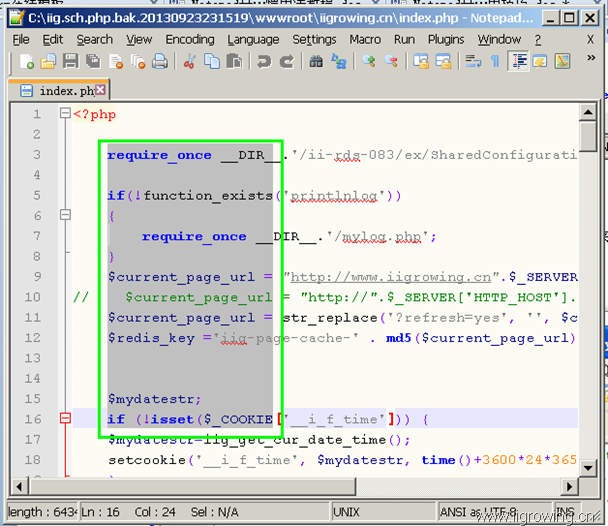Open the Plugins menu

[446, 40]
